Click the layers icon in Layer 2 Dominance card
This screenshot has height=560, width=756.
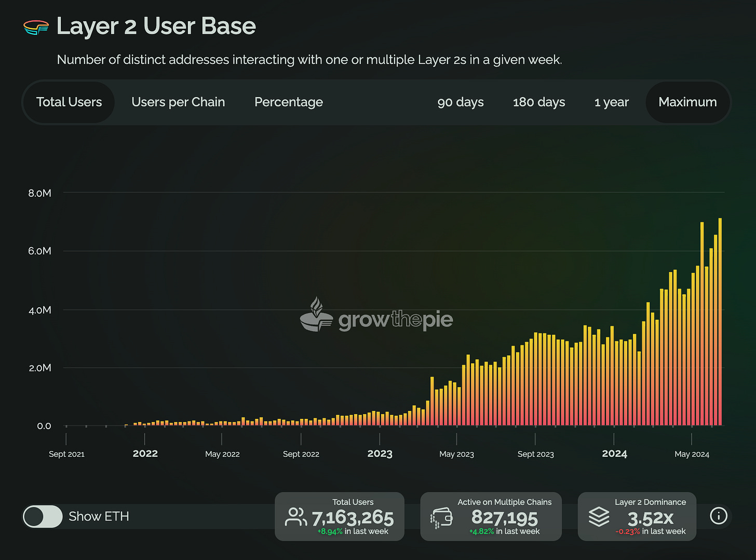tap(599, 517)
